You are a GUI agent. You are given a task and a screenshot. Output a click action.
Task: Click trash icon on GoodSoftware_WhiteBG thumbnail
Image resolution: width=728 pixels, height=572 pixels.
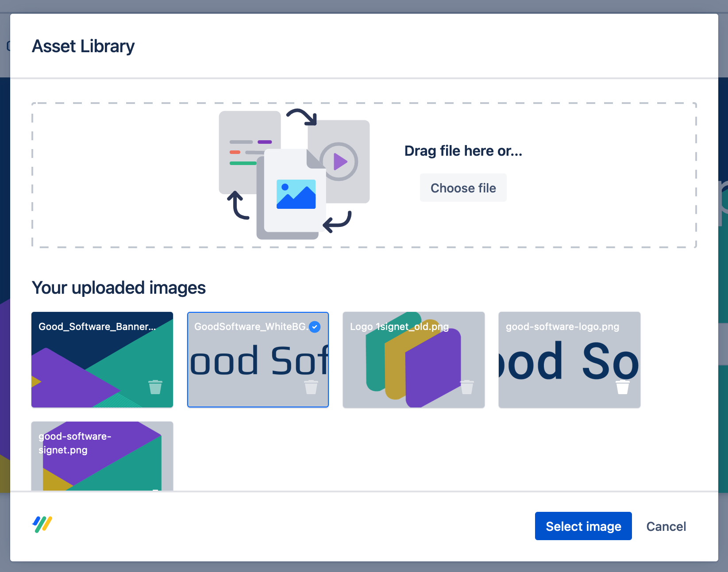coord(311,387)
